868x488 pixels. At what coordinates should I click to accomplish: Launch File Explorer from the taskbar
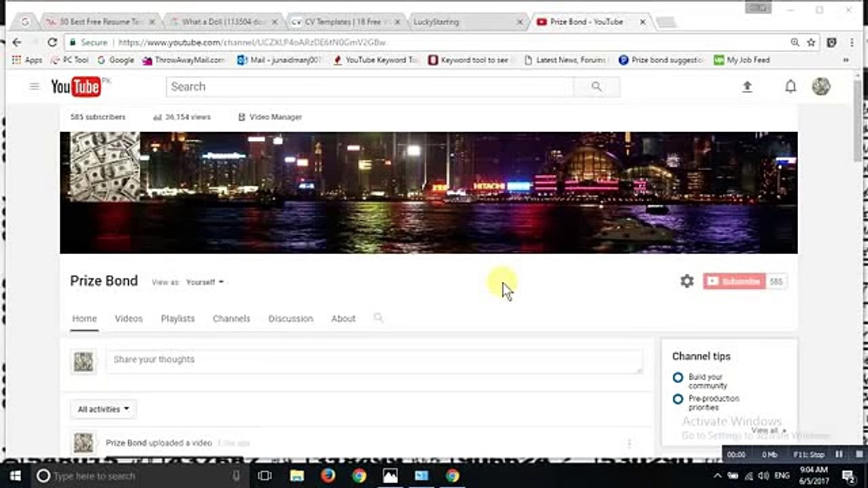(297, 476)
